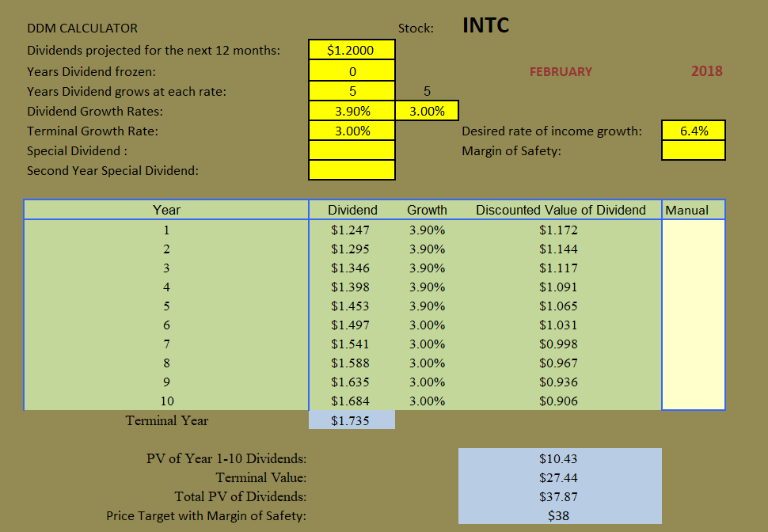768x532 pixels.
Task: Select the 2018 year label
Action: click(707, 71)
